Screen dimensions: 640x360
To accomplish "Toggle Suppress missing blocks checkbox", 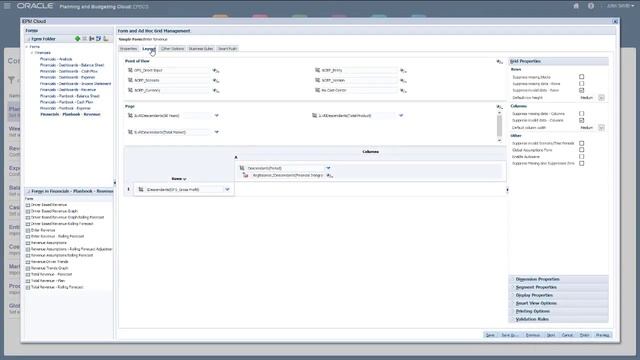I will coord(581,77).
